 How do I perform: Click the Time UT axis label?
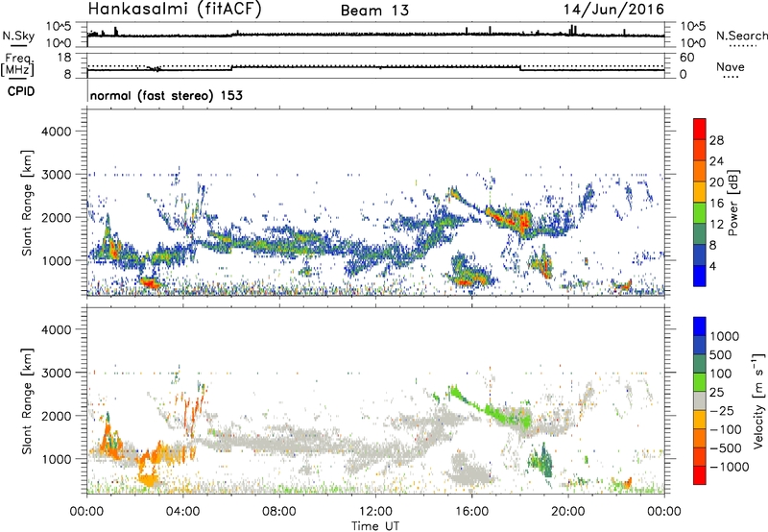[x=375, y=526]
